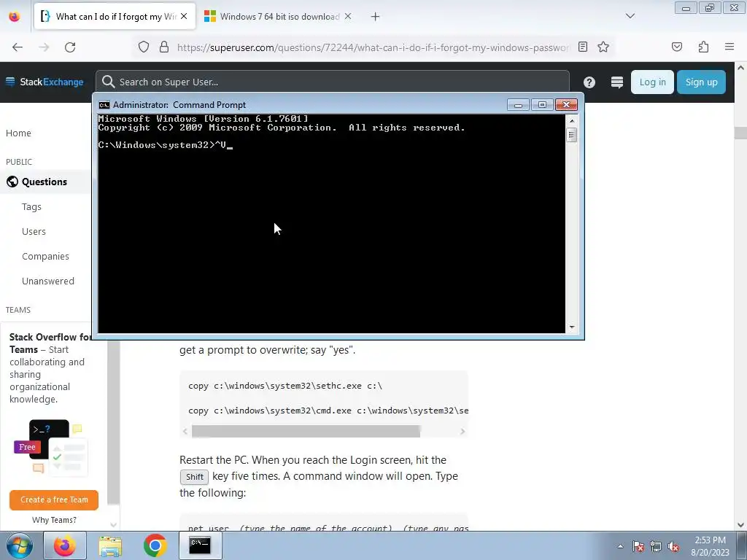
Task: Click Firefox icon in the taskbar
Action: coord(65,545)
